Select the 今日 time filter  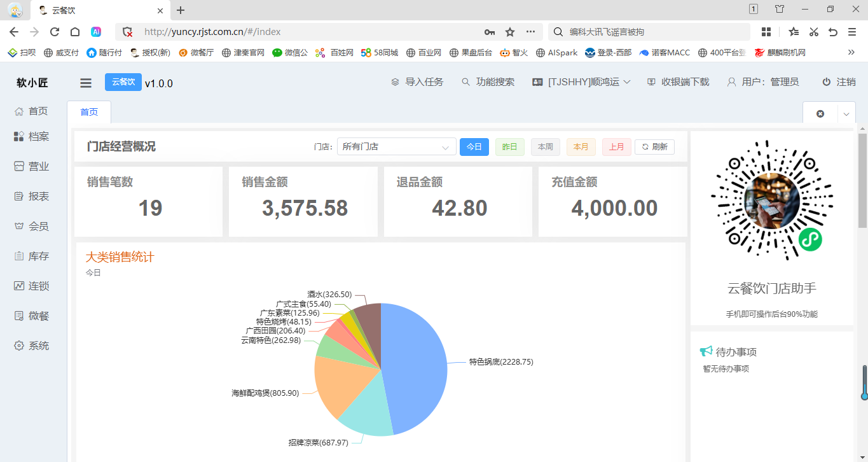point(474,147)
